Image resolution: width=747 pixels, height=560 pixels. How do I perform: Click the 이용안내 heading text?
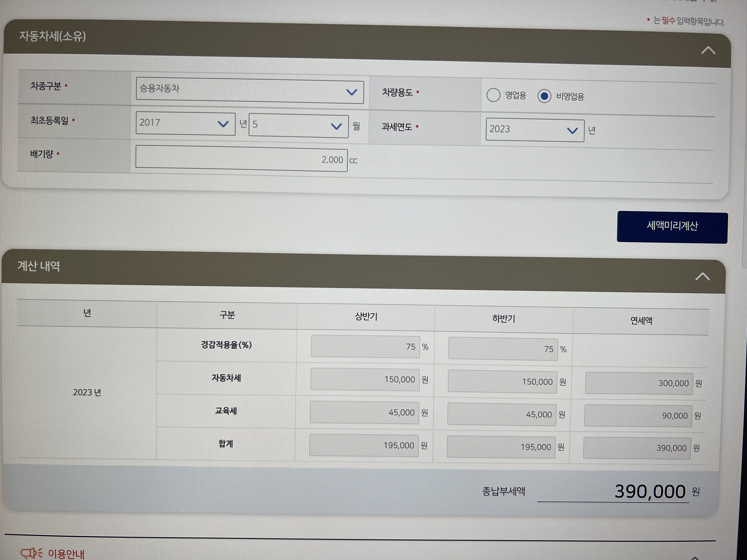(x=66, y=554)
